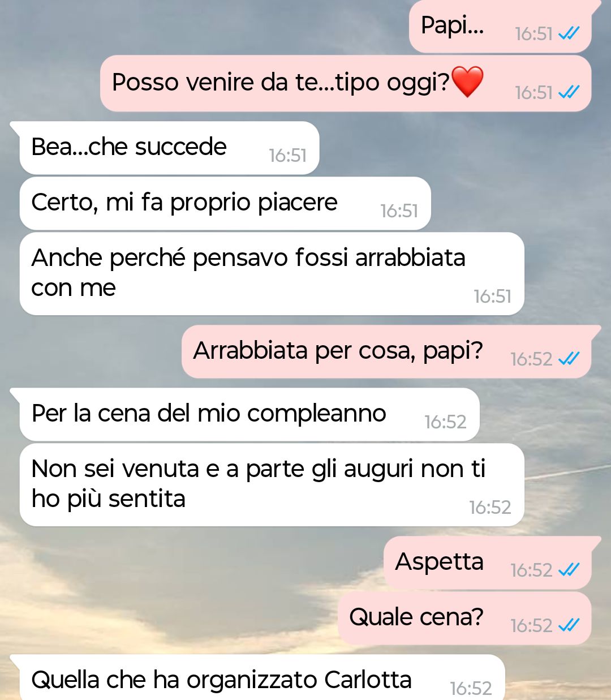The width and height of the screenshot is (611, 700).
Task: Tap 'Per la cena del mio compleanno' message
Action: (x=249, y=414)
